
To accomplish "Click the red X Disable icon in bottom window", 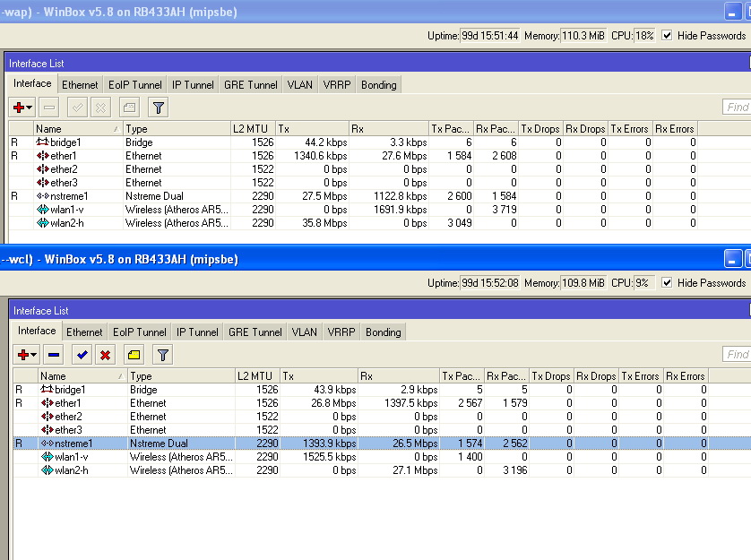I will pyautogui.click(x=106, y=355).
